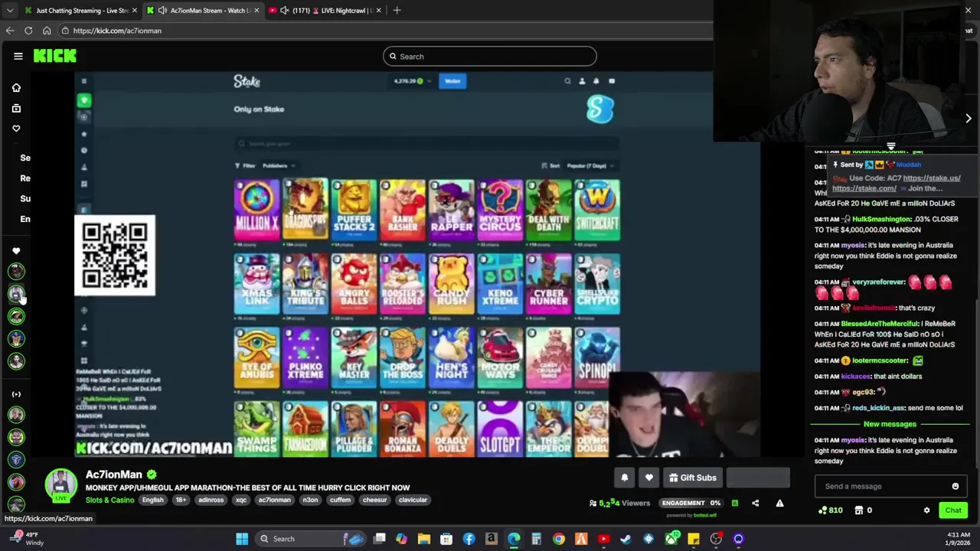Screen dimensions: 980x551
Task: Focus the Kick search box
Action: pyautogui.click(x=490, y=56)
